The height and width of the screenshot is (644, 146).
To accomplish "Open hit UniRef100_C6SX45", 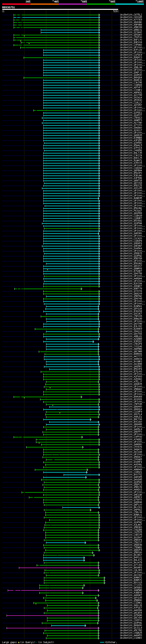I will (131, 17).
